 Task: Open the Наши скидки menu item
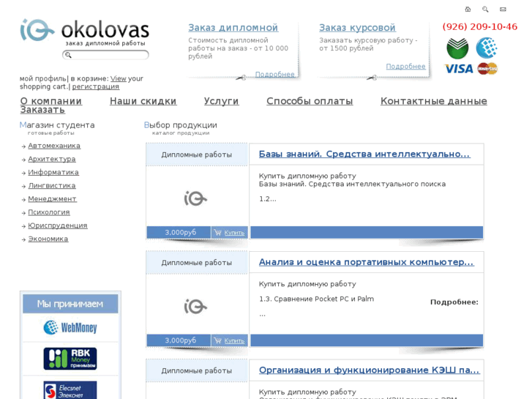click(x=143, y=101)
